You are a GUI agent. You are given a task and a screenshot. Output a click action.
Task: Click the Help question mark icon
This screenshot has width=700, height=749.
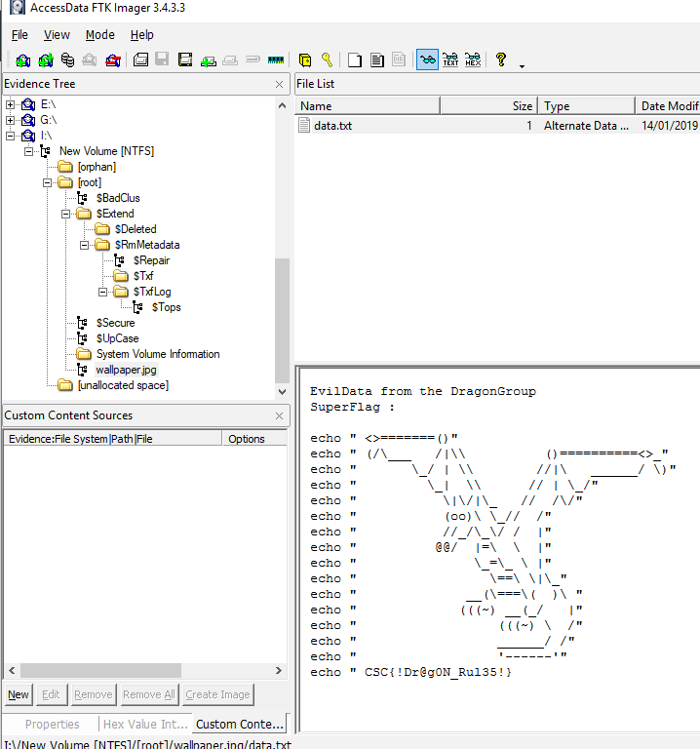pyautogui.click(x=501, y=59)
